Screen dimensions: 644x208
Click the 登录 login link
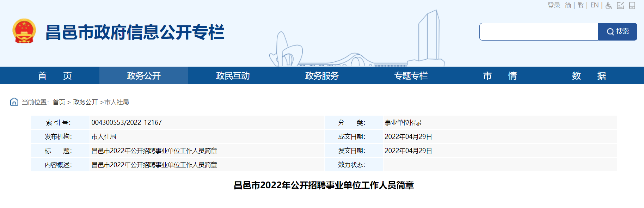pos(554,5)
